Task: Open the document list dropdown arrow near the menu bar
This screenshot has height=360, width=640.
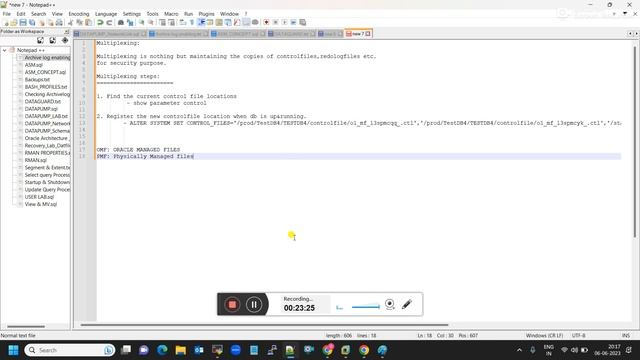Action: point(624,13)
